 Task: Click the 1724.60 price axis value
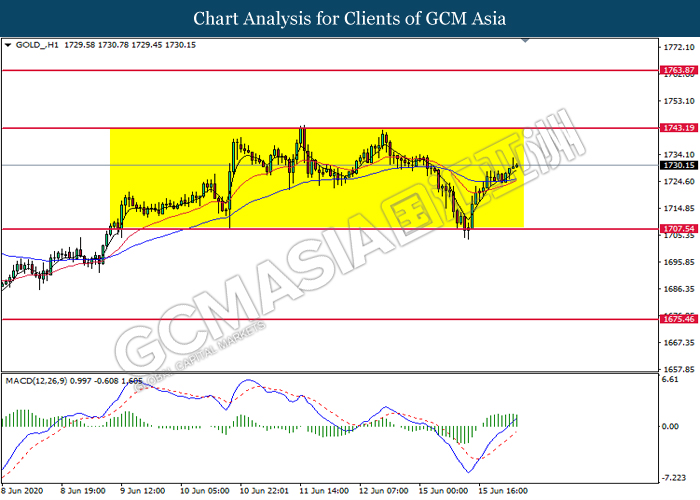click(679, 182)
